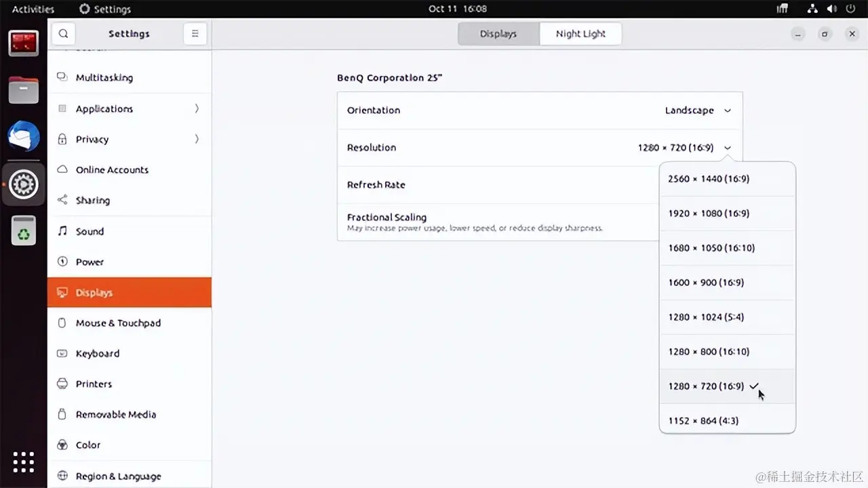
Task: Open the Settings app menu in top bar
Action: (105, 9)
